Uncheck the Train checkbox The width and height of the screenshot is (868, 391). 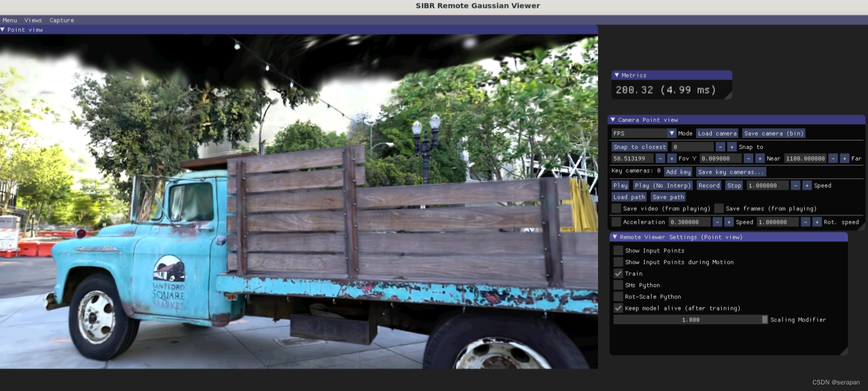coord(618,273)
